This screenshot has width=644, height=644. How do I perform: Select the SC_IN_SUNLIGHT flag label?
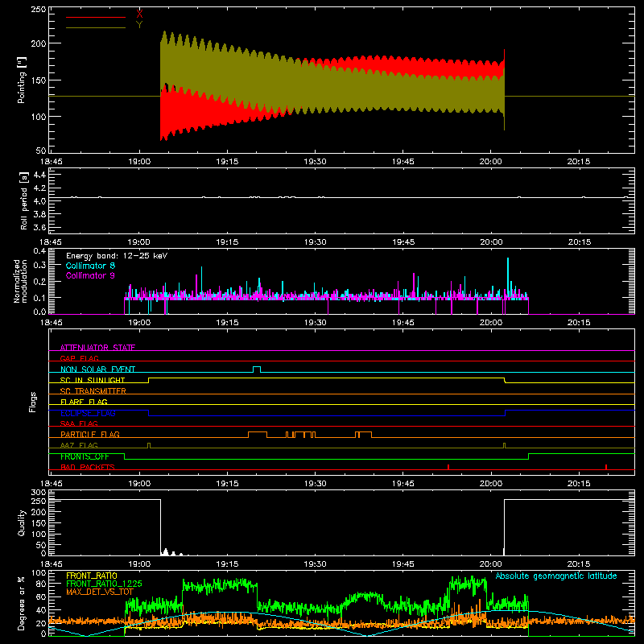tap(93, 380)
